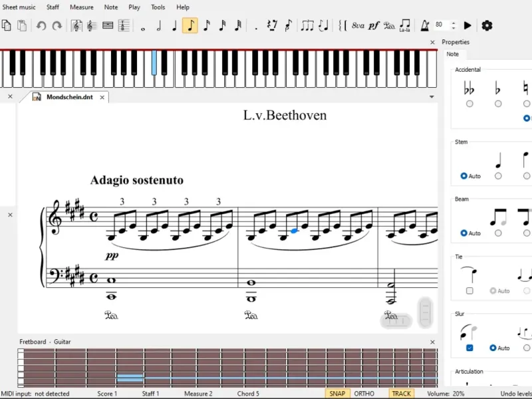This screenshot has height=399, width=532.
Task: Select the Auto stem radio button
Action: (x=464, y=176)
